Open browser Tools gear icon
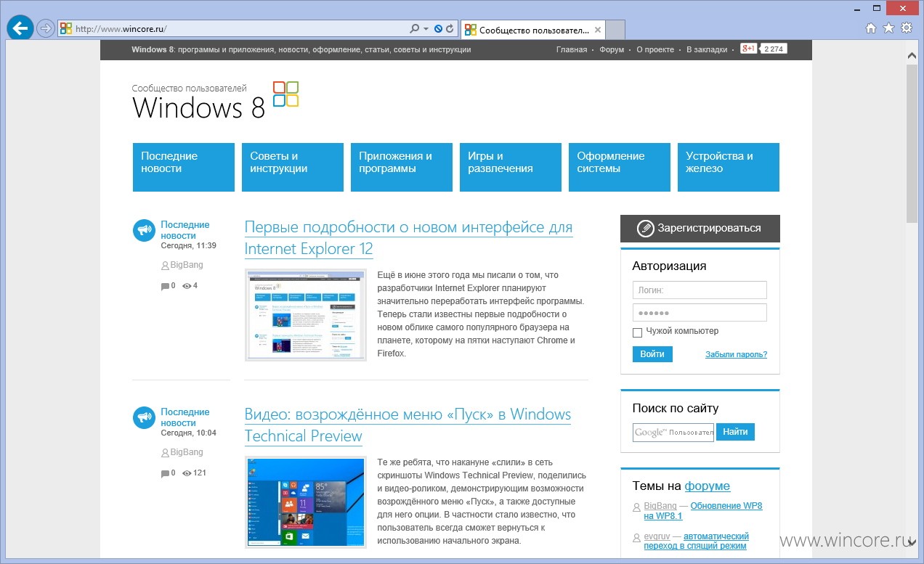 pyautogui.click(x=907, y=28)
